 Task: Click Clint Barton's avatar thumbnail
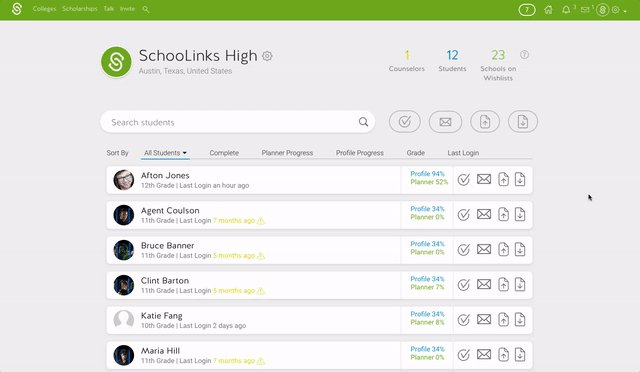[124, 285]
